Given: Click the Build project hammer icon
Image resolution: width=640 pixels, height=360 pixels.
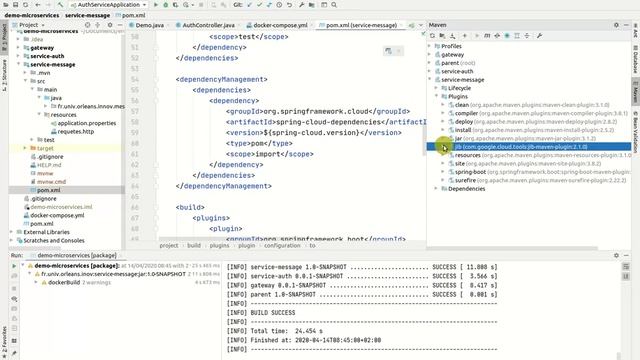Looking at the screenshot, I should pyautogui.click(x=60, y=5).
